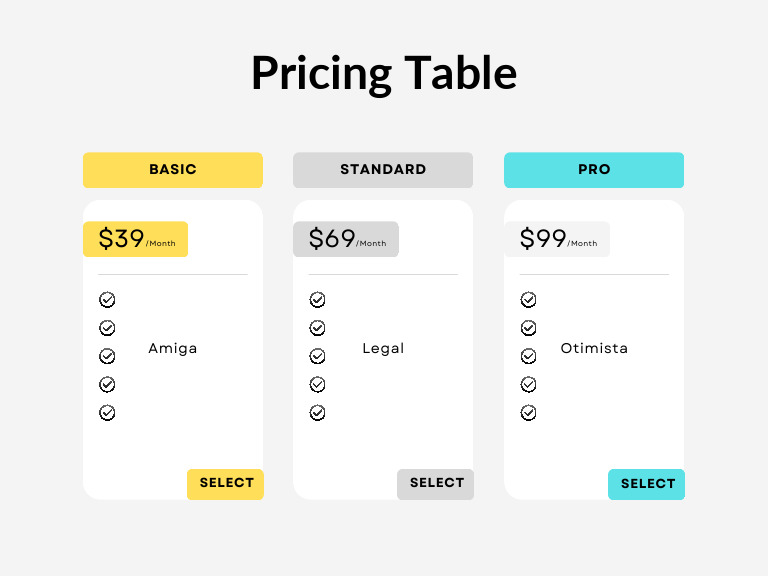Viewport: 768px width, 576px height.
Task: Click the last checkmark in Pro plan
Action: tap(528, 412)
